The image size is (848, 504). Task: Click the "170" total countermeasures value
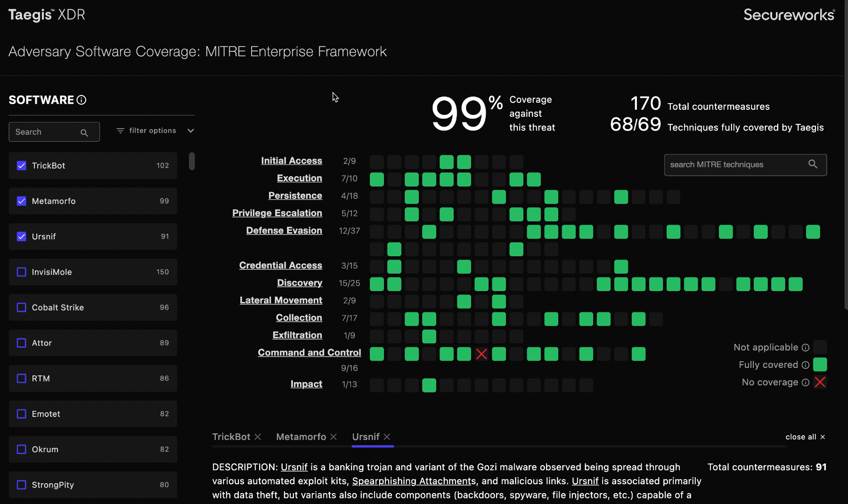pyautogui.click(x=646, y=104)
